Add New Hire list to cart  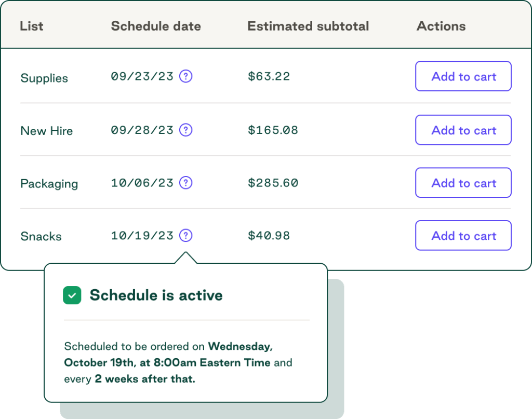pyautogui.click(x=463, y=130)
